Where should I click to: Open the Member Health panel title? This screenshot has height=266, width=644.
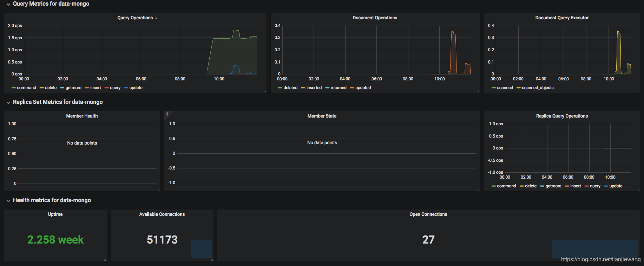(x=82, y=116)
